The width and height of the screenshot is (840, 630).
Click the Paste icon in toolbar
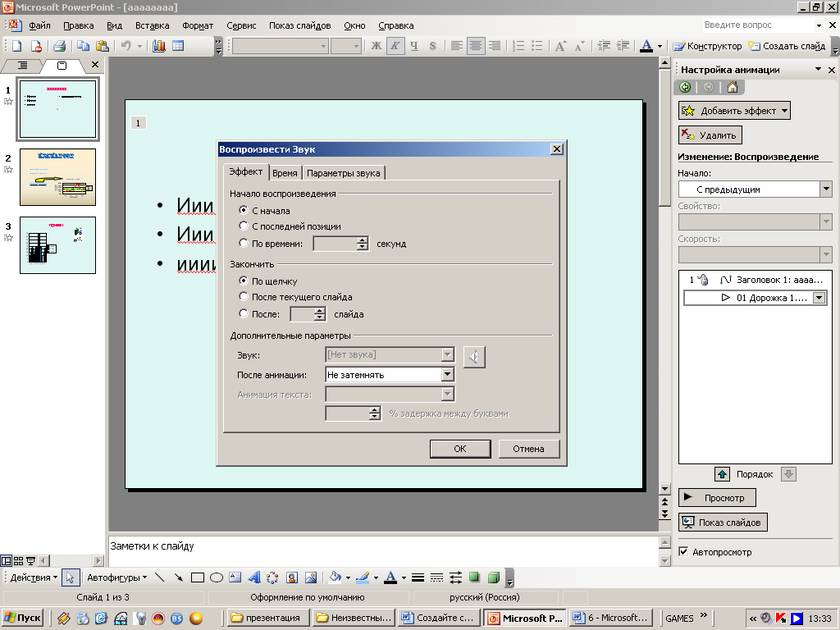pyautogui.click(x=102, y=46)
